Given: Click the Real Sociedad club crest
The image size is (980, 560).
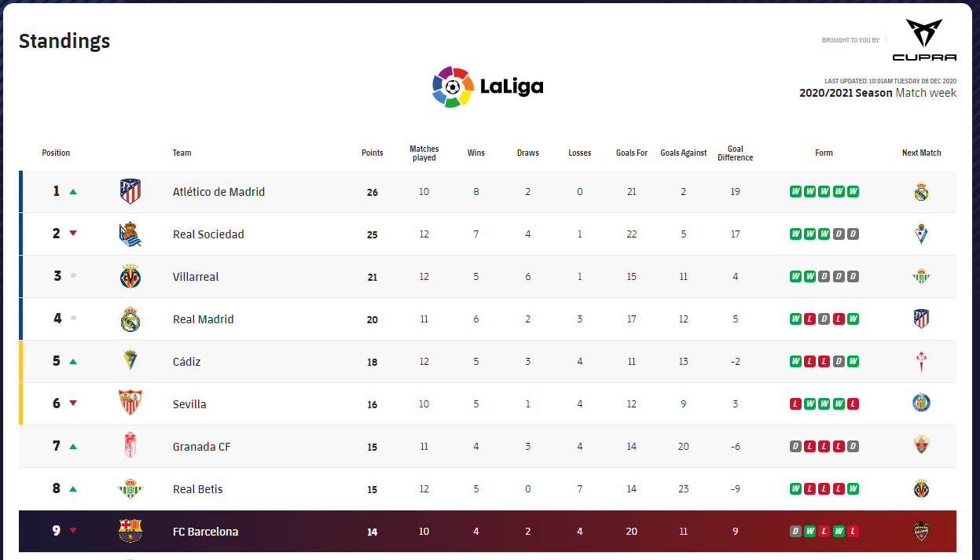Looking at the screenshot, I should tap(130, 234).
